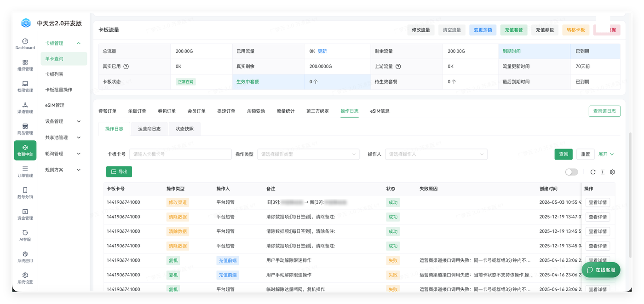Open 订单管理 in the sidebar
Screen dimensions: 644x304
click(25, 172)
